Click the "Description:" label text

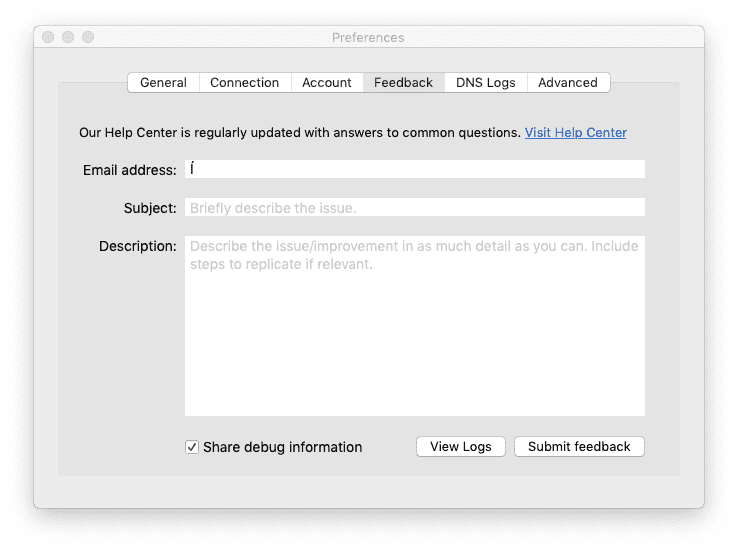pyautogui.click(x=137, y=246)
